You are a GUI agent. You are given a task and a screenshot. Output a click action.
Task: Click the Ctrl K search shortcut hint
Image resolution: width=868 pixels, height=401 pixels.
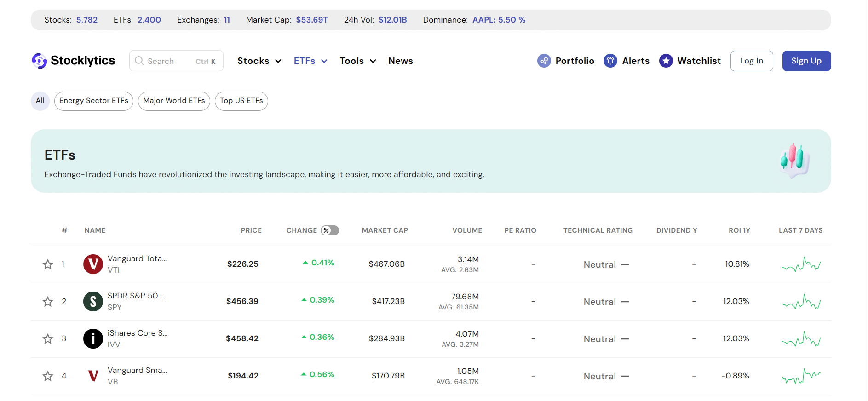click(206, 62)
